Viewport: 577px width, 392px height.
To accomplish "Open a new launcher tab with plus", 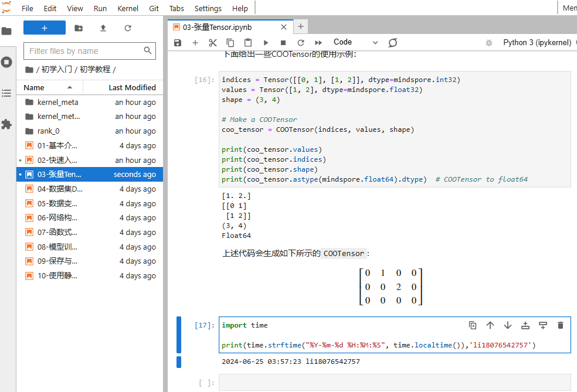I will pos(301,26).
